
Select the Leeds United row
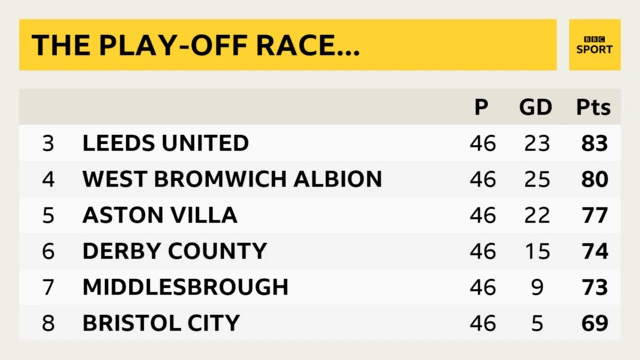[x=320, y=143]
